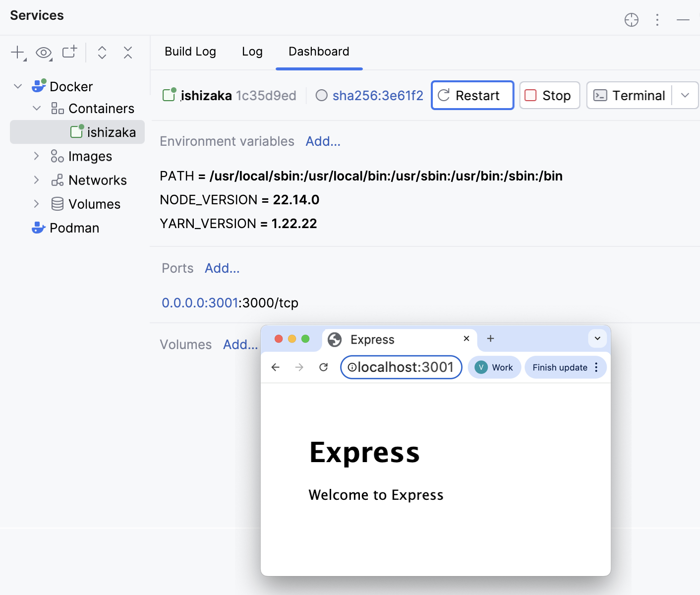Switch to the Log tab

(252, 52)
